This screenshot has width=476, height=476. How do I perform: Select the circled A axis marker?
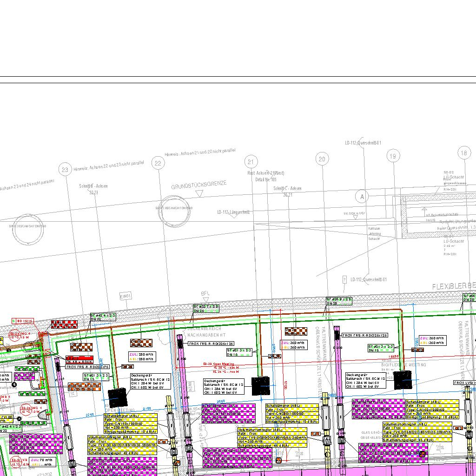pos(362,197)
